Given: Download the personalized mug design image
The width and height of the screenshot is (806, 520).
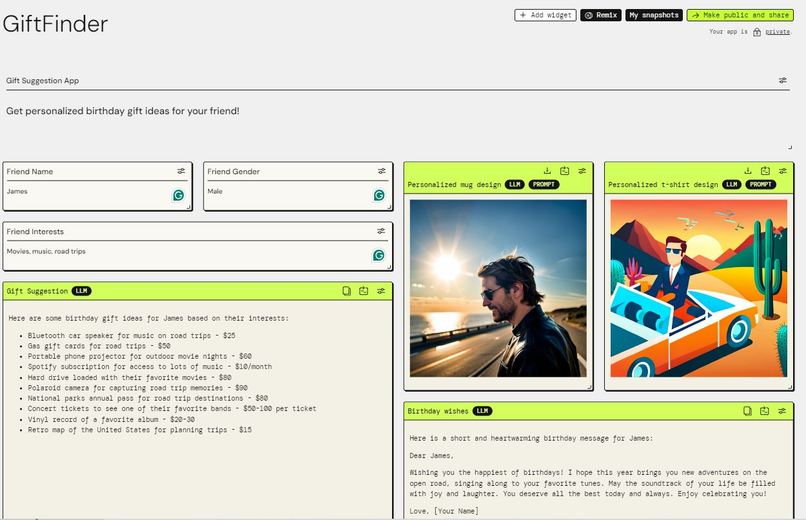Looking at the screenshot, I should [547, 171].
